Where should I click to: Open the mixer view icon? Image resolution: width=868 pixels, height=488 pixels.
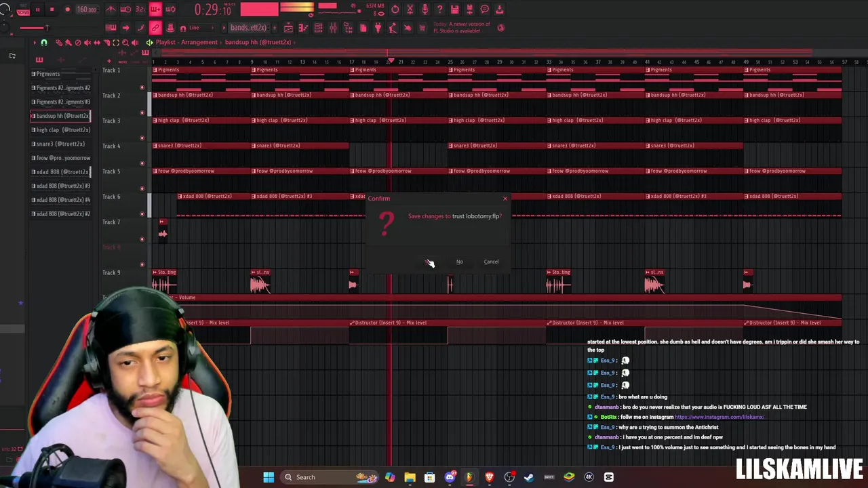(x=333, y=28)
